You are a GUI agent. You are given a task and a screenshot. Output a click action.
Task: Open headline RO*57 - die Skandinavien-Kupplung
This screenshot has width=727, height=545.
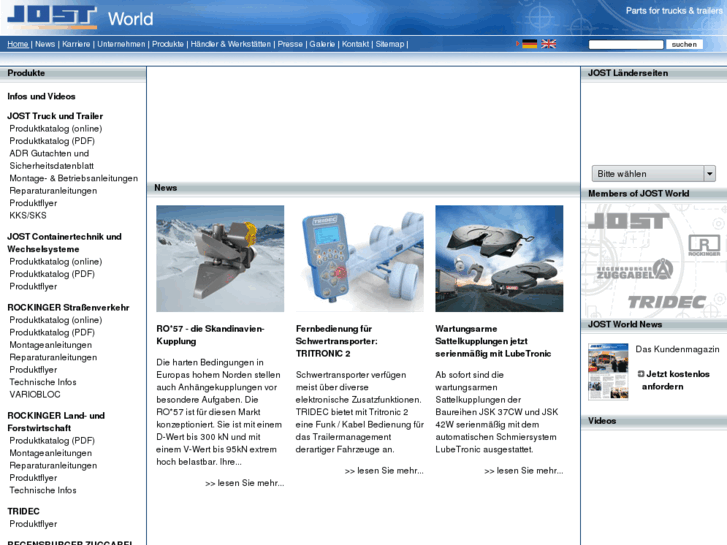(x=210, y=335)
